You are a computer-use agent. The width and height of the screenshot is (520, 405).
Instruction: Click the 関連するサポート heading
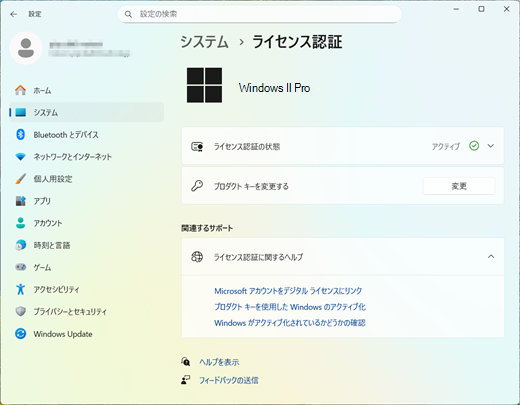[207, 228]
